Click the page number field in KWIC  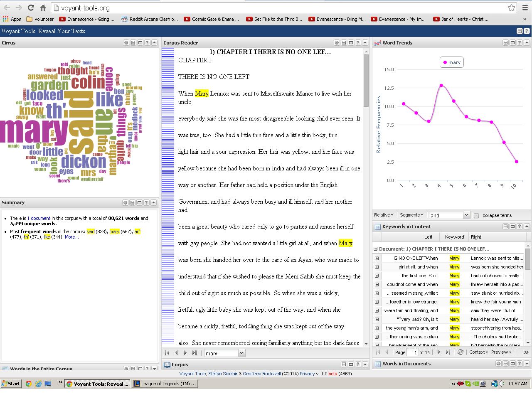pyautogui.click(x=412, y=352)
